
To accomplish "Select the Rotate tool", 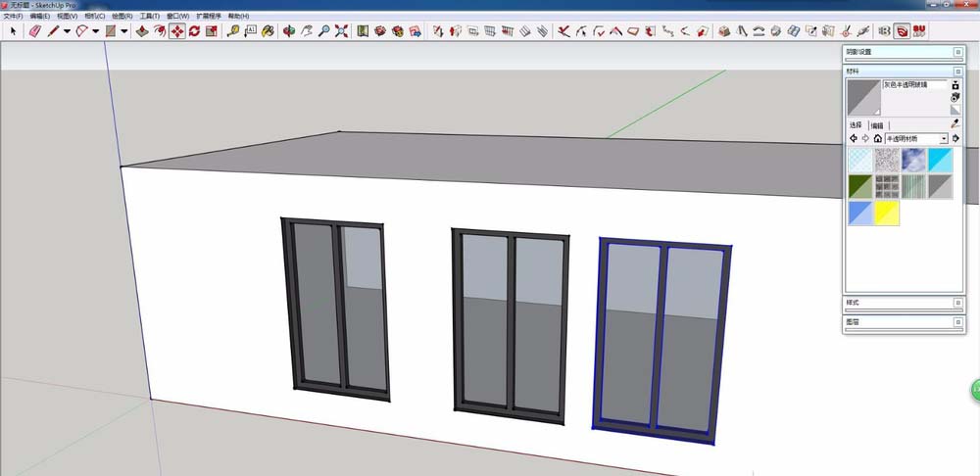I will point(194,30).
